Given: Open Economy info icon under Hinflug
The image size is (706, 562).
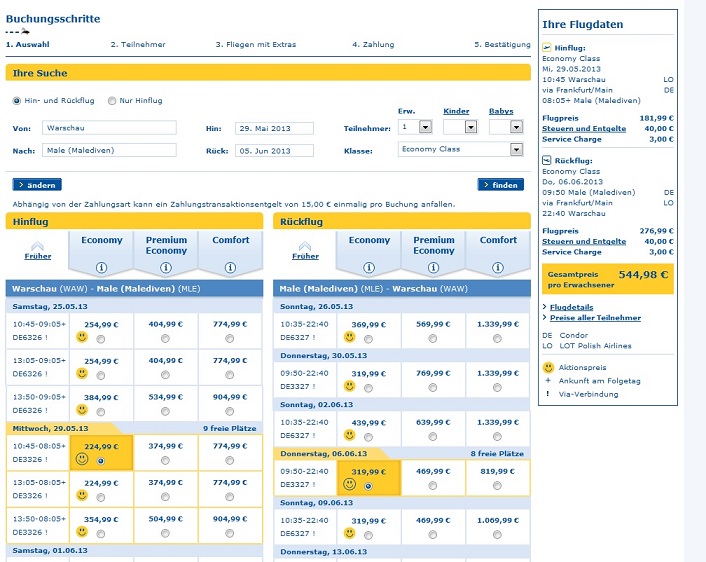Looking at the screenshot, I should click(x=101, y=267).
